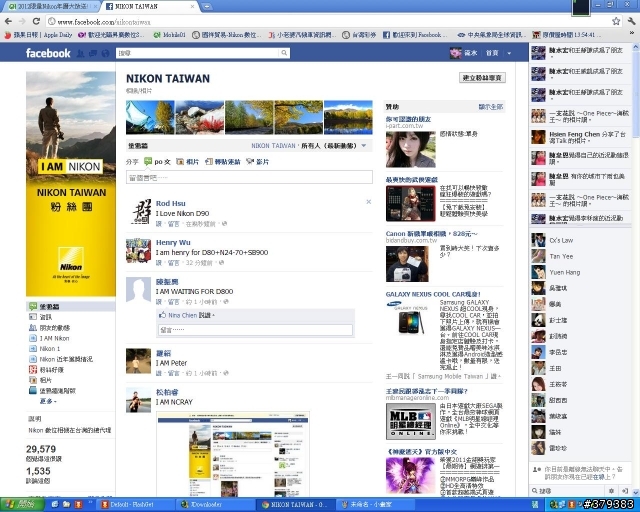Bookmark this page with the star icon
640x512 pixels.
pos(616,21)
